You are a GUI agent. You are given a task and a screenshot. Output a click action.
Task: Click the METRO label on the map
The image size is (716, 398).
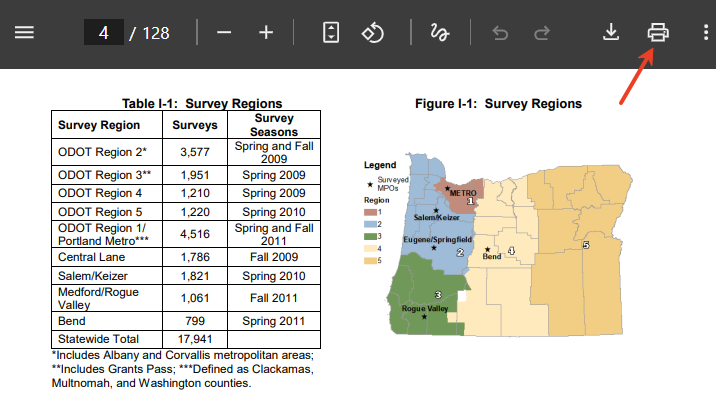point(463,193)
